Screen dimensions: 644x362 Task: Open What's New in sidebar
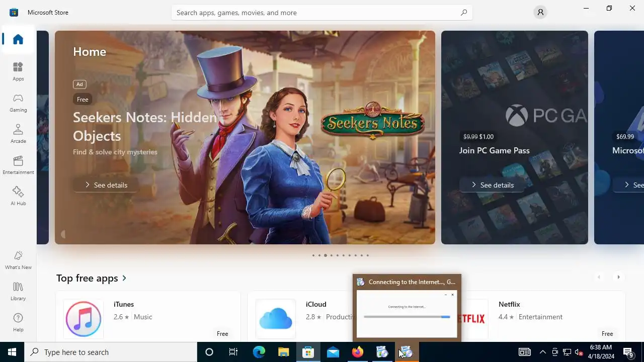(18, 260)
